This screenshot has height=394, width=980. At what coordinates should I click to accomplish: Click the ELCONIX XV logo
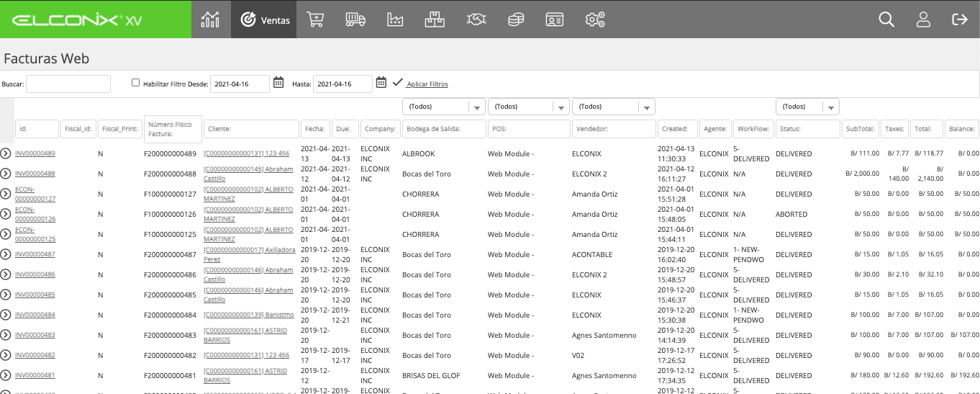click(77, 19)
